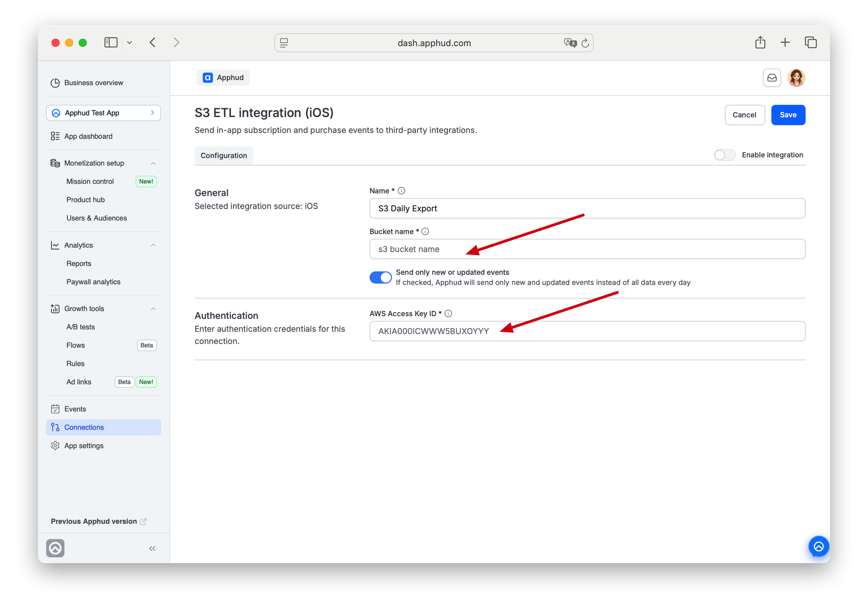Open Connections in sidebar
The width and height of the screenshot is (868, 614).
point(103,427)
